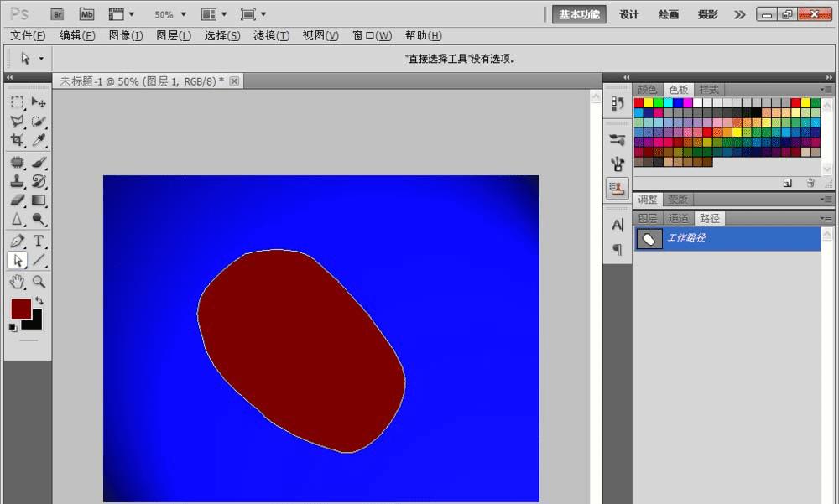
Task: Choose the Horizontal Type tool
Action: [39, 242]
